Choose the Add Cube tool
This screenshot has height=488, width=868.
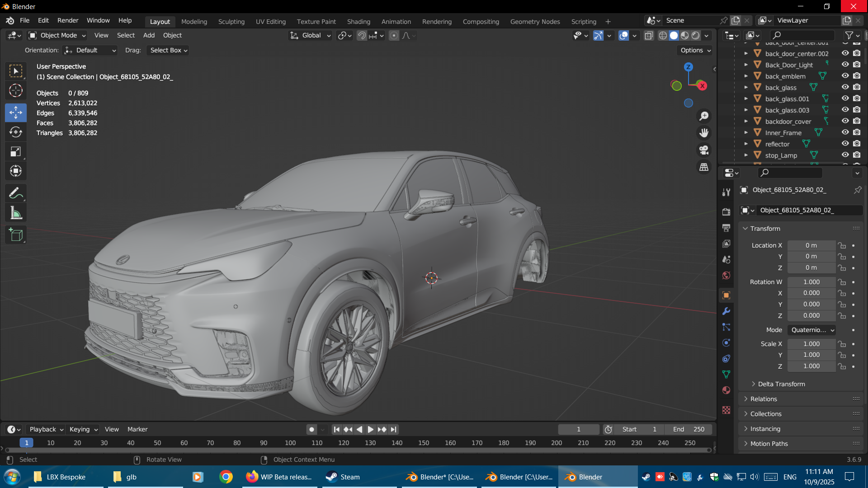pyautogui.click(x=16, y=235)
